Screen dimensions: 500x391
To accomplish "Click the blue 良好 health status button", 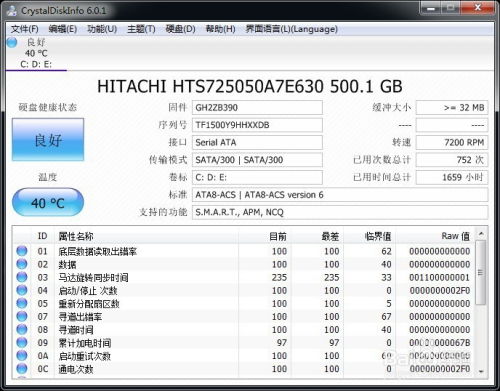I will pyautogui.click(x=48, y=140).
